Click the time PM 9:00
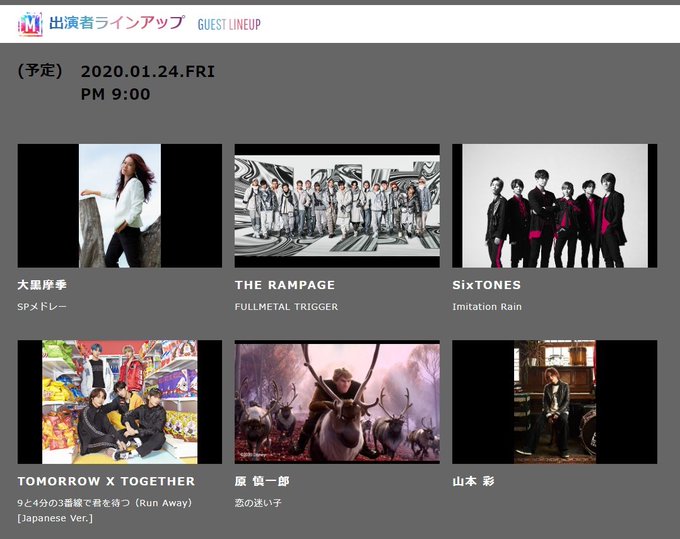 click(x=116, y=94)
